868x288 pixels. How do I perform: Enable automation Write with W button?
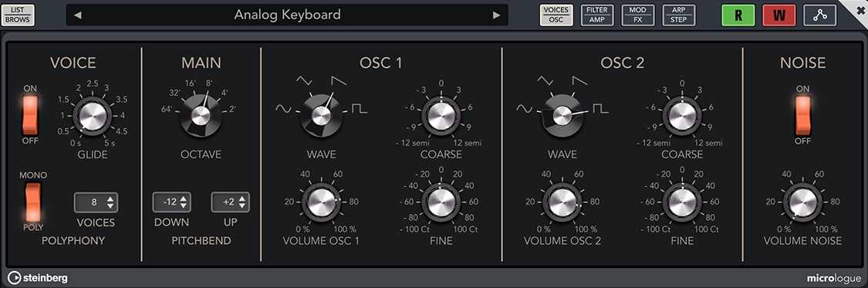coord(778,15)
